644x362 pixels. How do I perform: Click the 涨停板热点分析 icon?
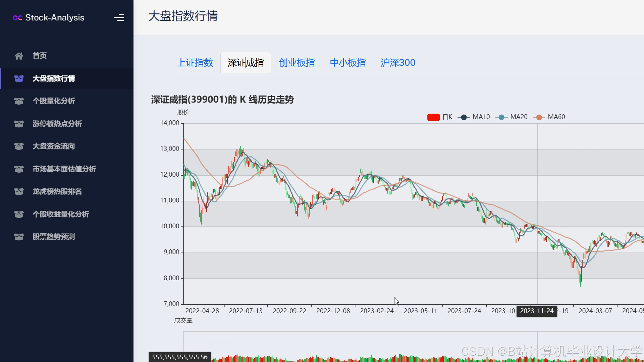pos(18,124)
